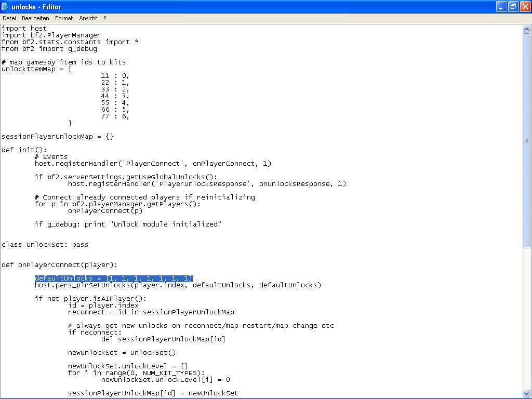Click 'def onPlayerConnect(player):' line
The width and height of the screenshot is (532, 399).
pos(59,265)
